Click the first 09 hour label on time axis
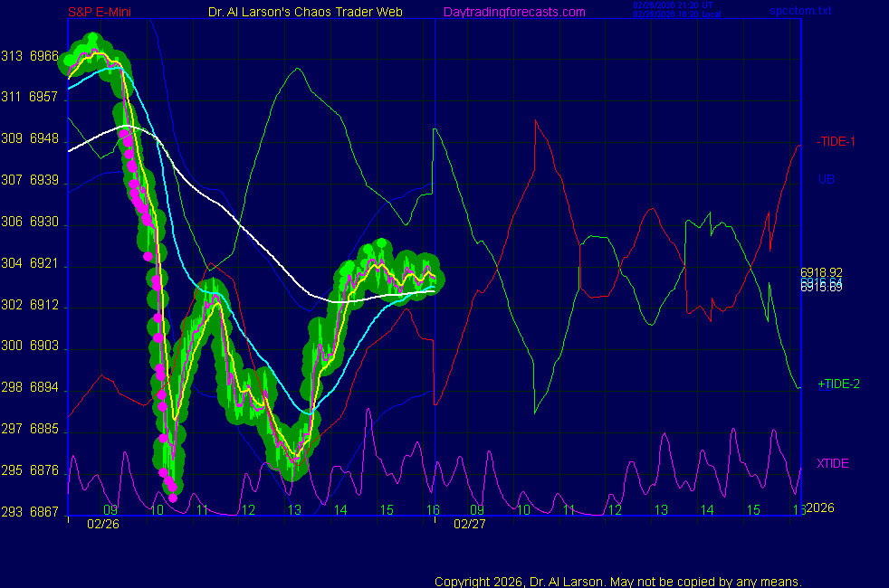Viewport: 889px width, 588px height. click(110, 510)
